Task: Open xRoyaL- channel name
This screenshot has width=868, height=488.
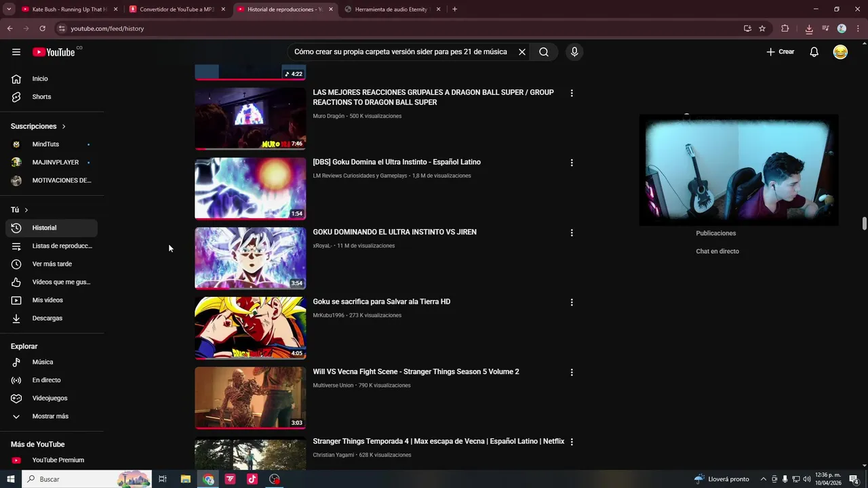Action: pos(322,245)
